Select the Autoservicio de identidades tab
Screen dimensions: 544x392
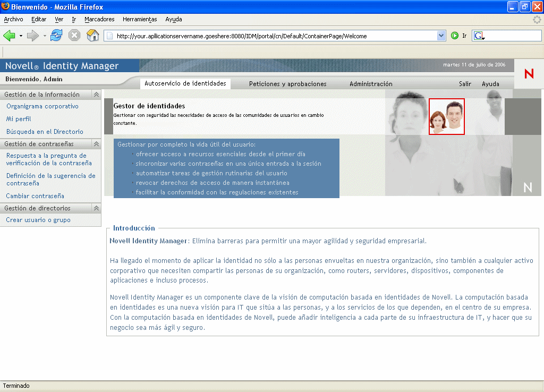pyautogui.click(x=185, y=83)
